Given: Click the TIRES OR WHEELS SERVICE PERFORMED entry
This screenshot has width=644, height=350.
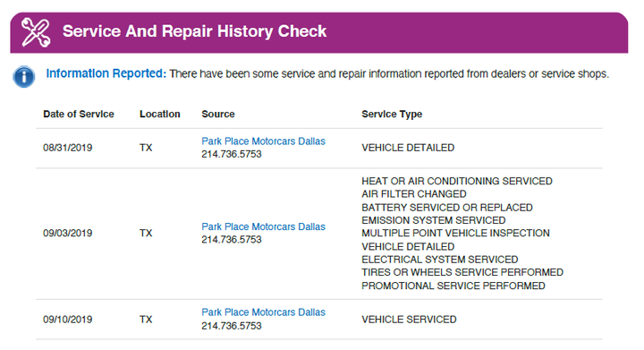Looking at the screenshot, I should click(x=462, y=272).
